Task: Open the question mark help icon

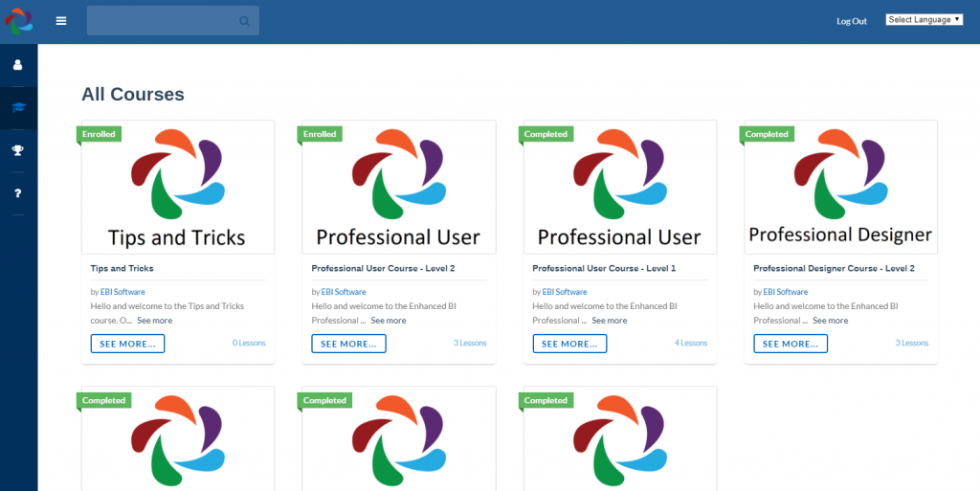Action: 17,193
